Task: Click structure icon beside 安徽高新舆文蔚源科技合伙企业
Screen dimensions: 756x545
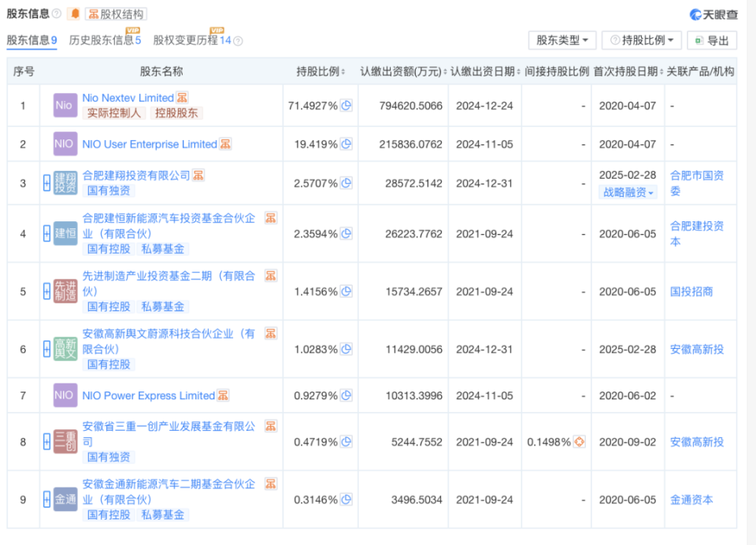Action: tap(270, 334)
